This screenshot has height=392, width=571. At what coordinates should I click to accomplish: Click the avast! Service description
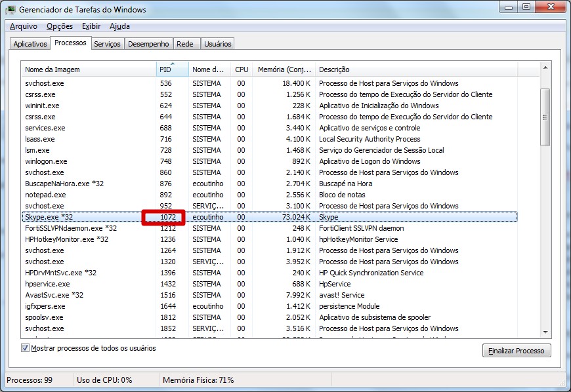click(x=341, y=295)
